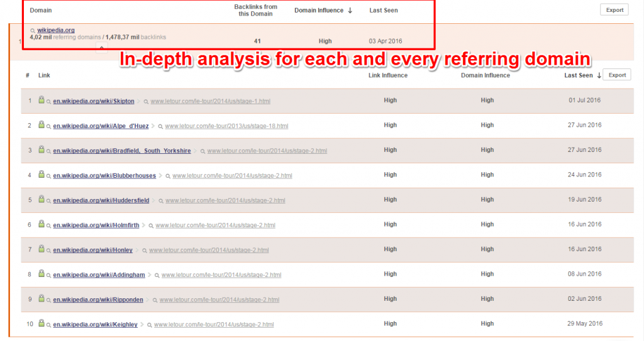Open en.wikipedia.org/wiki/Bradfield,_South_Yorkshire link

click(x=122, y=151)
